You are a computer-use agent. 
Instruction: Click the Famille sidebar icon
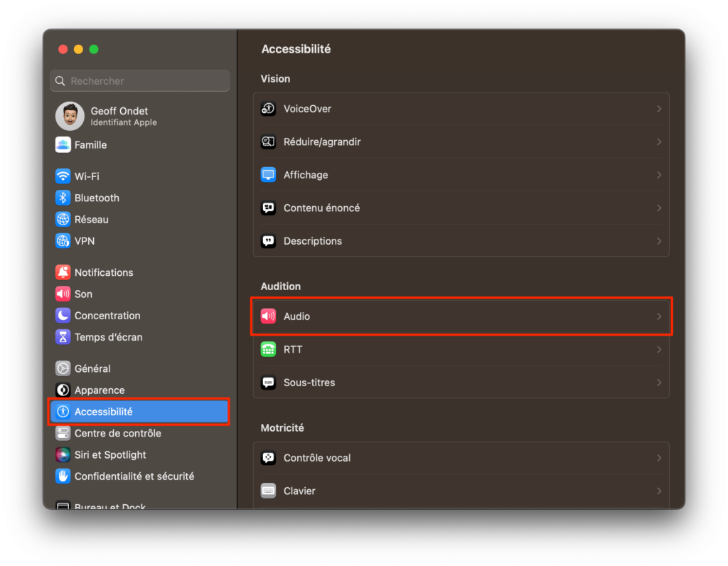[63, 145]
